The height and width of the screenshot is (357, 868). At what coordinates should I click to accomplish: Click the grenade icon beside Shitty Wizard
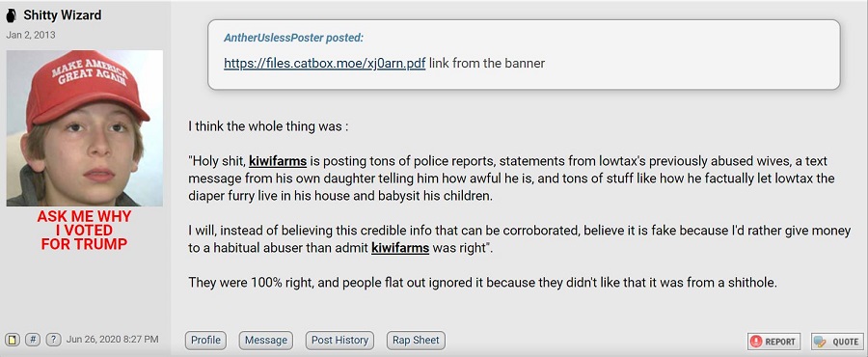click(11, 15)
